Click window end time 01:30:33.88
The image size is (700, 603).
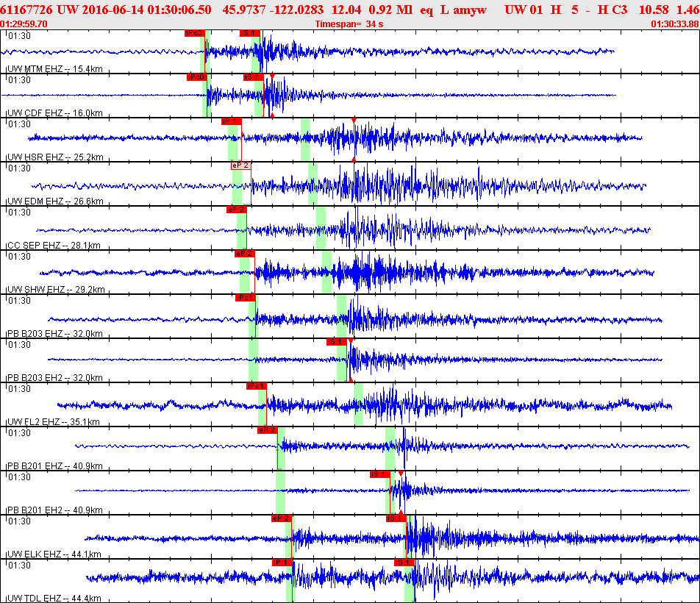[x=675, y=24]
